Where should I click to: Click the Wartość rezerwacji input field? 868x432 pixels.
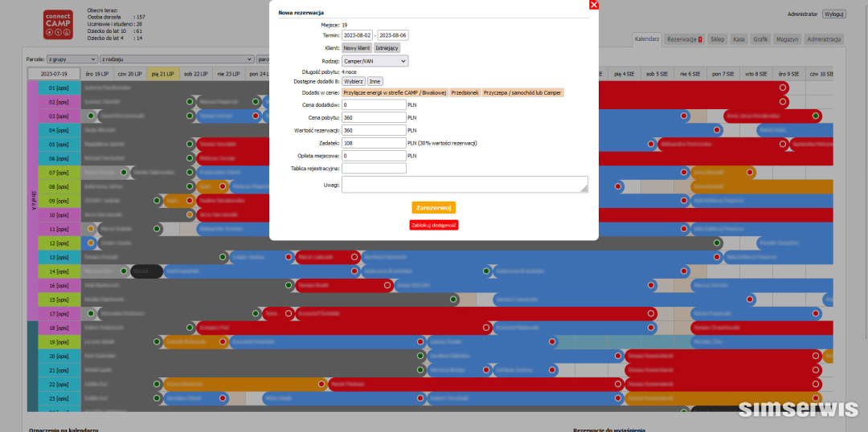pyautogui.click(x=374, y=131)
